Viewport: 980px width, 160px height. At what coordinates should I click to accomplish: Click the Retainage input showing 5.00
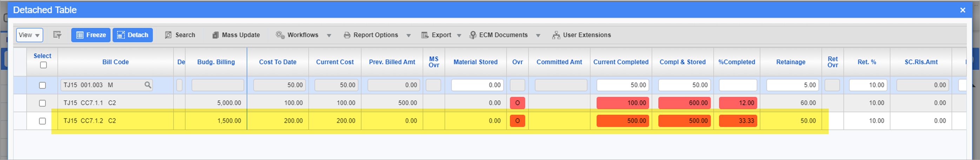coord(792,85)
